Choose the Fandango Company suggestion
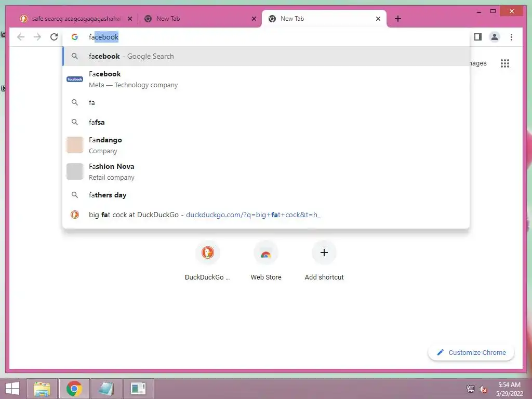 click(x=266, y=145)
